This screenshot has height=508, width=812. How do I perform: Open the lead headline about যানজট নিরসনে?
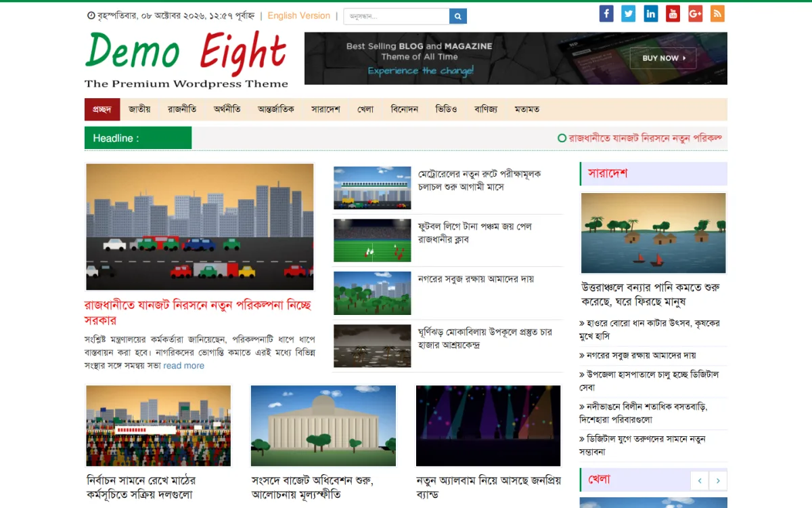pos(198,312)
